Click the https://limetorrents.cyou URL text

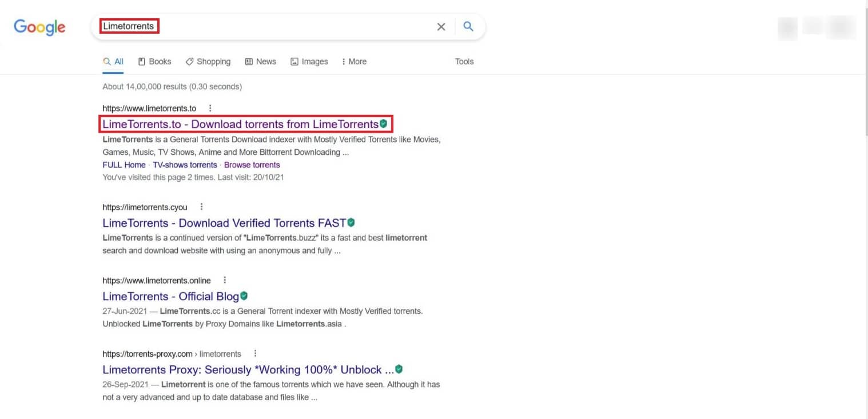click(145, 207)
